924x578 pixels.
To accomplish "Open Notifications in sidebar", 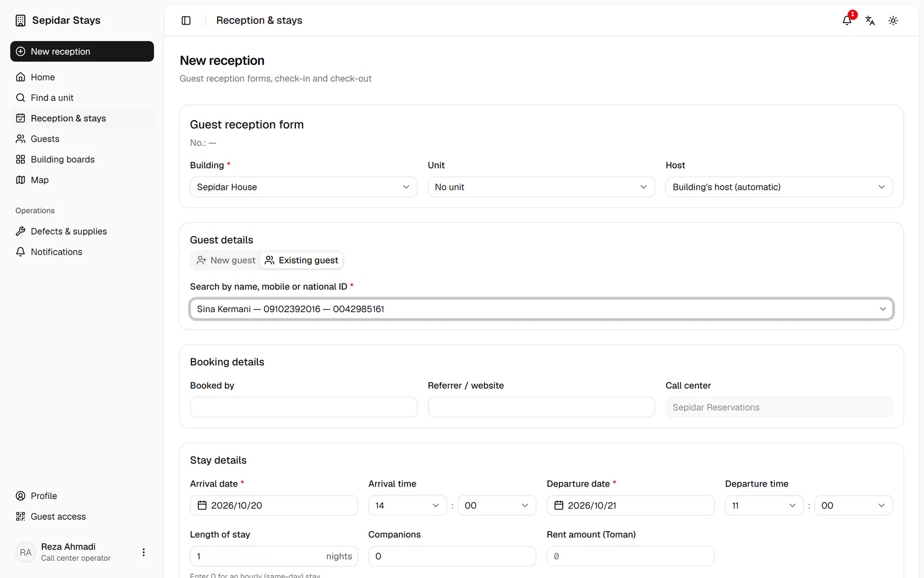I will [82, 252].
